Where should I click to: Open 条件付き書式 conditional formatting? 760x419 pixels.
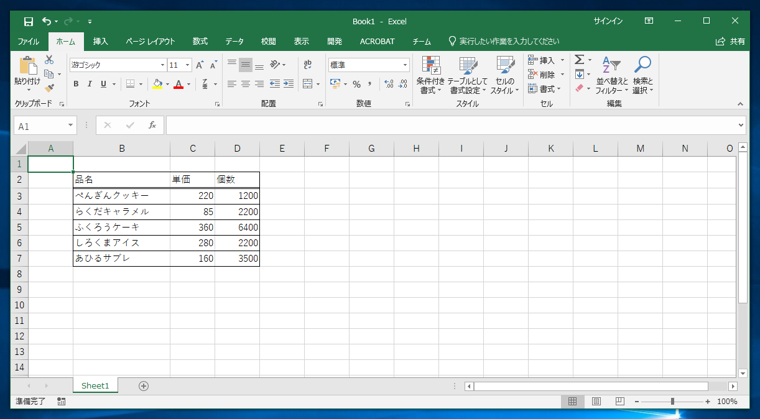[430, 75]
